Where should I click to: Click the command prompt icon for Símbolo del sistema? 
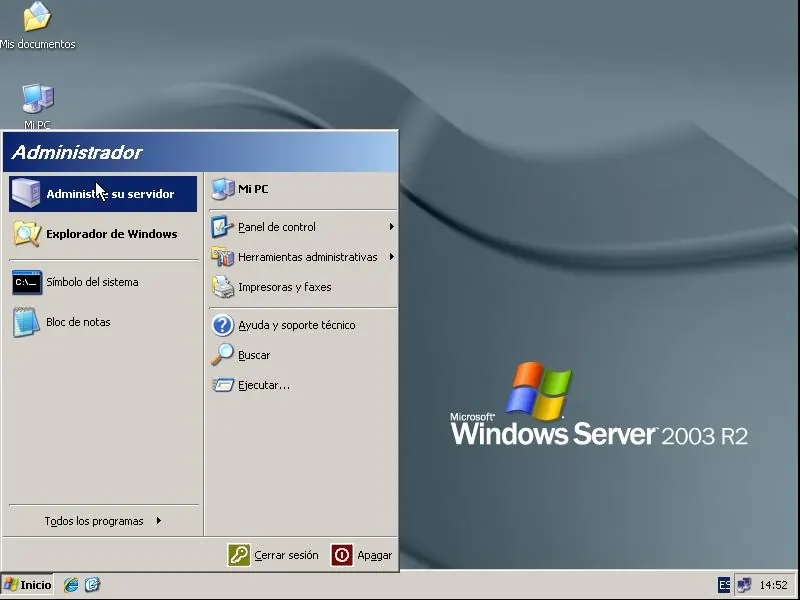(27, 282)
